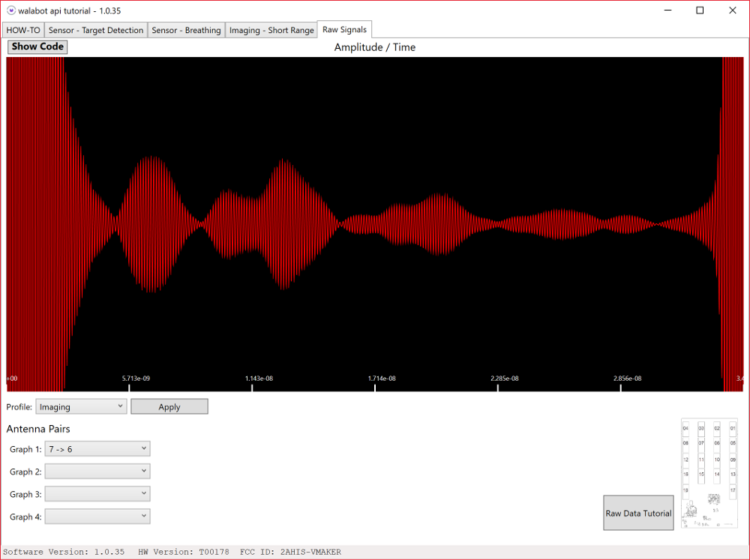The height and width of the screenshot is (560, 750).
Task: Open the HOW-TO tab
Action: click(23, 30)
